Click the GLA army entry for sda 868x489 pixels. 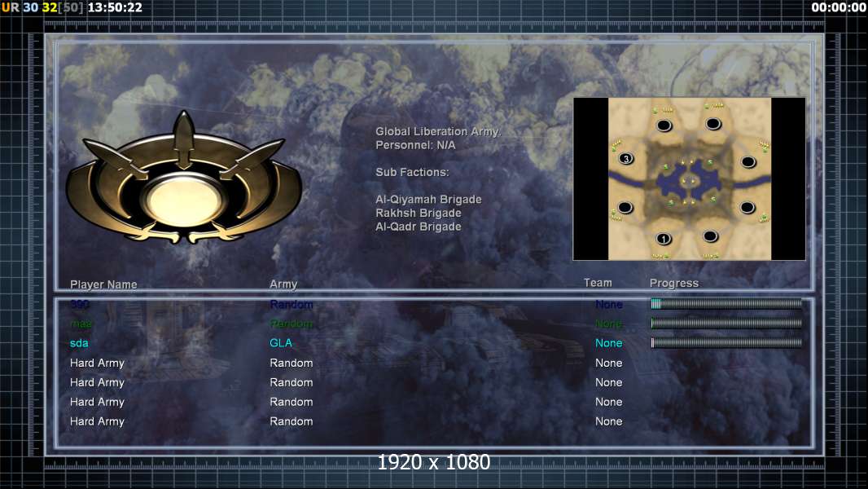click(281, 343)
